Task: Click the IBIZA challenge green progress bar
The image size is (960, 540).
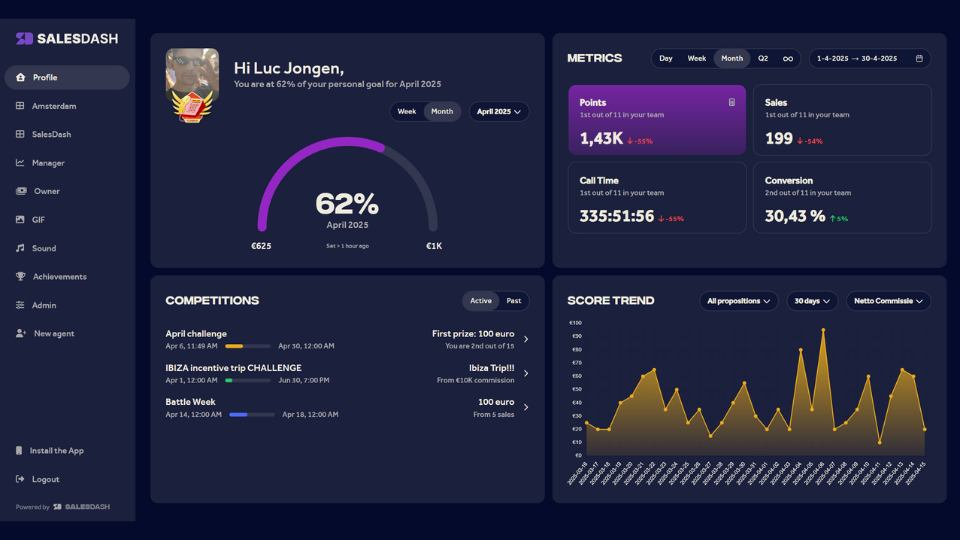Action: [247, 380]
